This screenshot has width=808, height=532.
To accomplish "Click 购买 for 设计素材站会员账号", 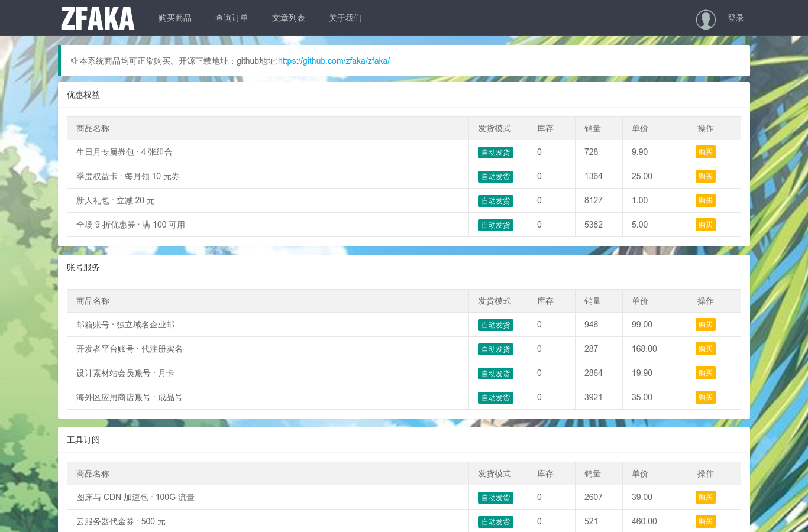I will [x=706, y=373].
